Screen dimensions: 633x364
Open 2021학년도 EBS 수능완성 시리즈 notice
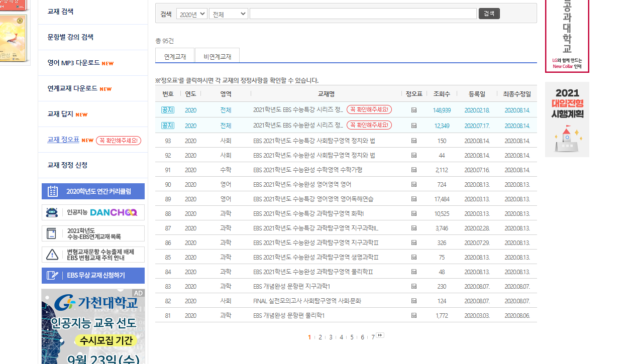point(298,126)
